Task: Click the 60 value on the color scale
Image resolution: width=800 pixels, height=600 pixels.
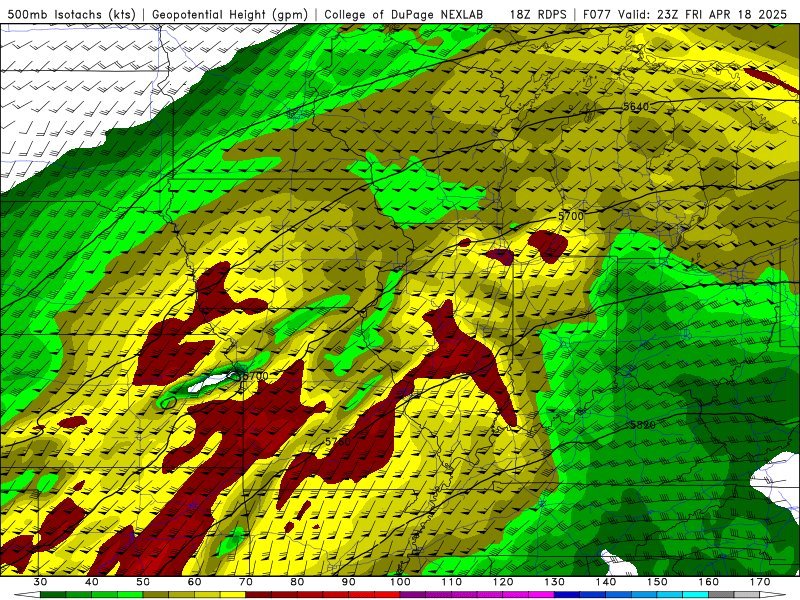Action: tap(194, 582)
